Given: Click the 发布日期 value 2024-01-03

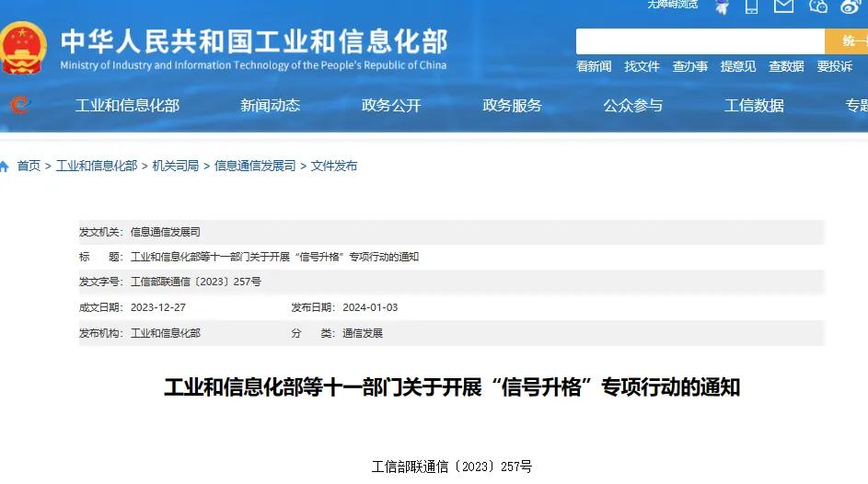Looking at the screenshot, I should [370, 307].
